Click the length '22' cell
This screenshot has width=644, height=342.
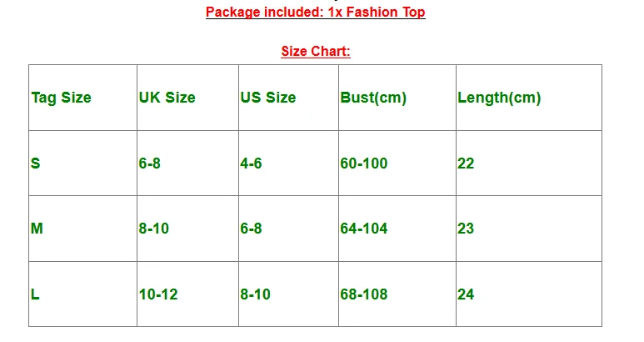(x=466, y=163)
